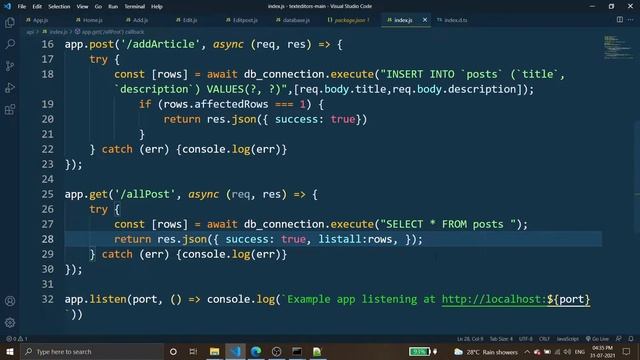Click line number 16 in gutter
640x360 pixels.
pyautogui.click(x=47, y=44)
